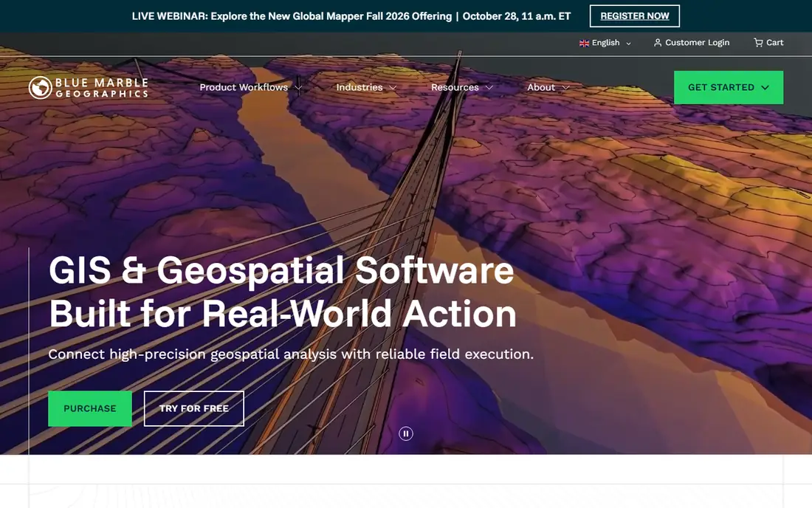Open the Cart link
Viewport: 812px width, 508px height.
tap(768, 43)
